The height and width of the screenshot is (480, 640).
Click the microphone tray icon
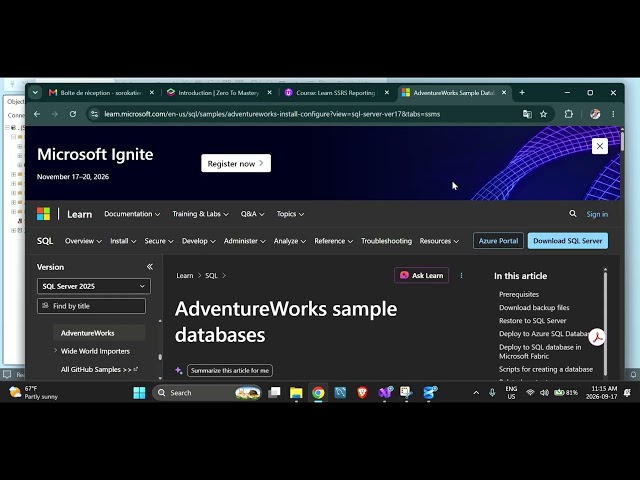click(x=492, y=393)
